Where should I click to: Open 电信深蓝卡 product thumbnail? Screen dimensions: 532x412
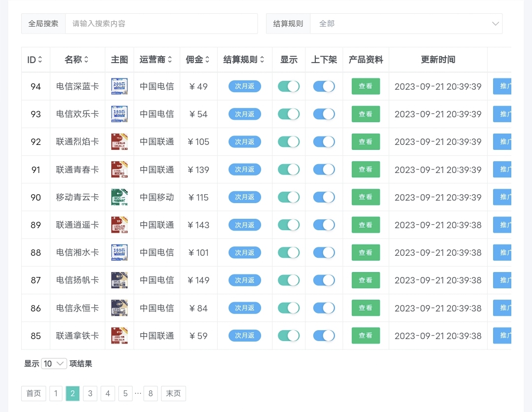click(119, 86)
